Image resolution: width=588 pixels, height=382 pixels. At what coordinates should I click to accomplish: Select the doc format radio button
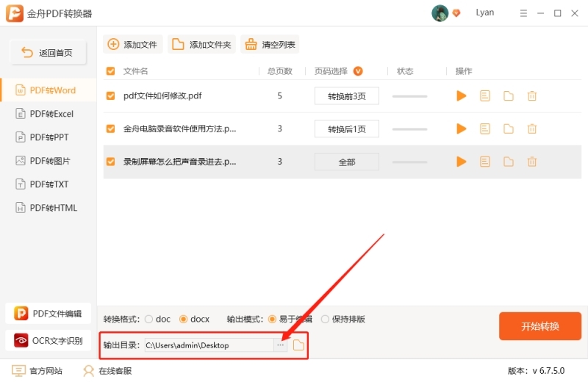149,319
